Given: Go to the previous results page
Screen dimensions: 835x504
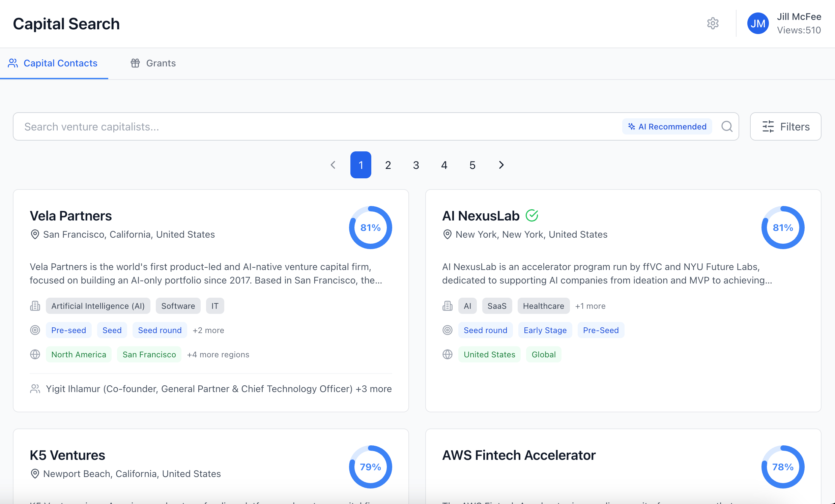Looking at the screenshot, I should point(333,165).
